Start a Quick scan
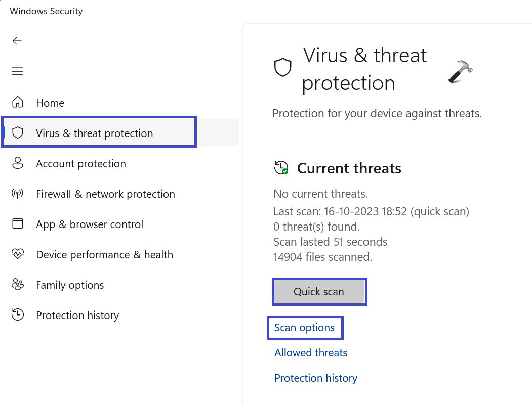Viewport: 532px width, 405px height. pos(319,292)
